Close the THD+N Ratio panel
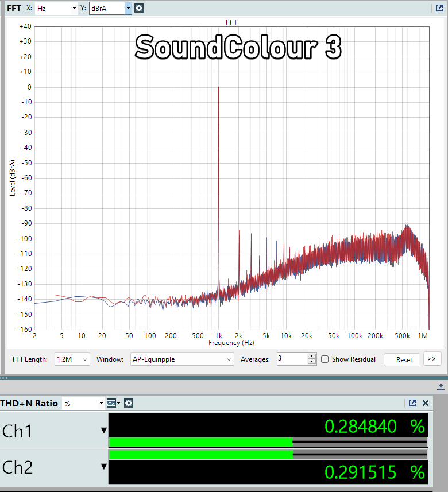 click(x=426, y=403)
